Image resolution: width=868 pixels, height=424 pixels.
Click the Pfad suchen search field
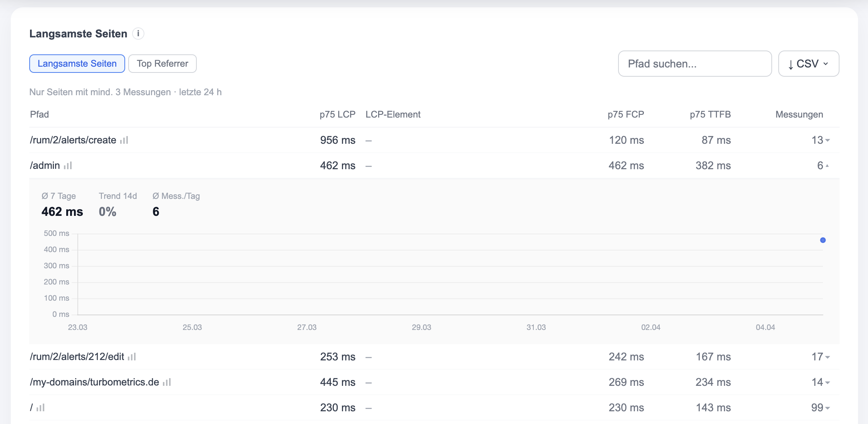[x=694, y=64]
